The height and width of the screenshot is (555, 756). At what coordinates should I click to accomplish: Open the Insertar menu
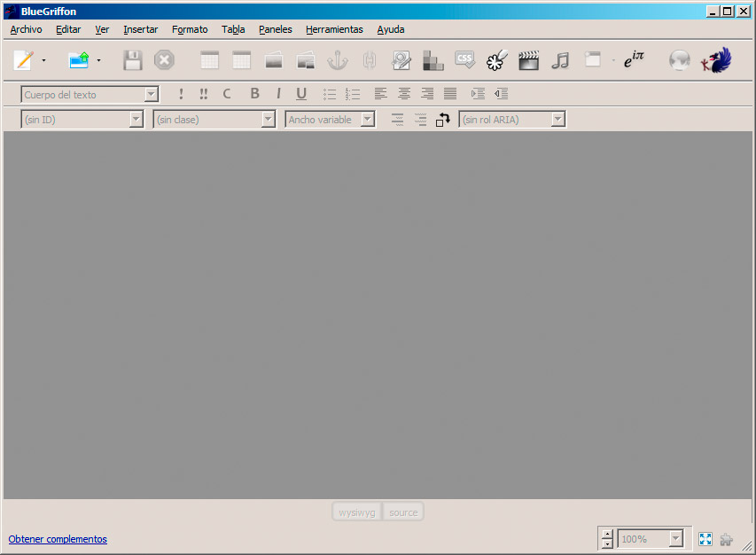click(140, 29)
